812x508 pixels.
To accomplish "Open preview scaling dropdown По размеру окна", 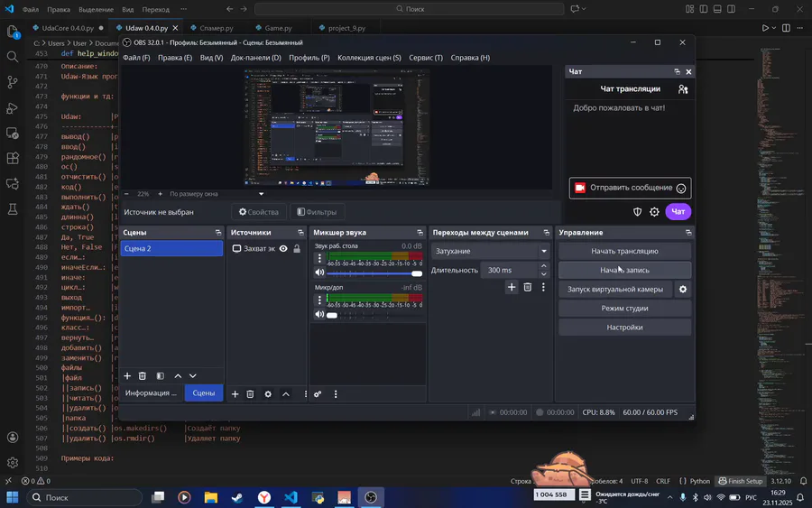I will (217, 194).
